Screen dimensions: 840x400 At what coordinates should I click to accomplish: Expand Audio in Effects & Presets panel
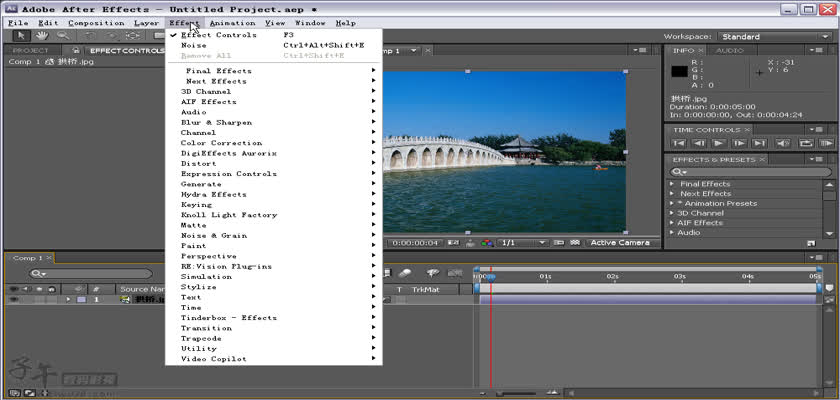pos(672,232)
